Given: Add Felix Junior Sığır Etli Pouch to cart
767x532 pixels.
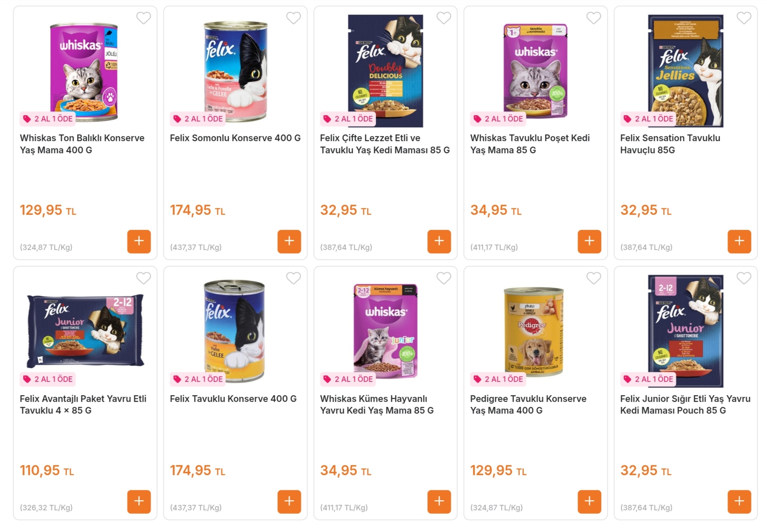Looking at the screenshot, I should 739,501.
